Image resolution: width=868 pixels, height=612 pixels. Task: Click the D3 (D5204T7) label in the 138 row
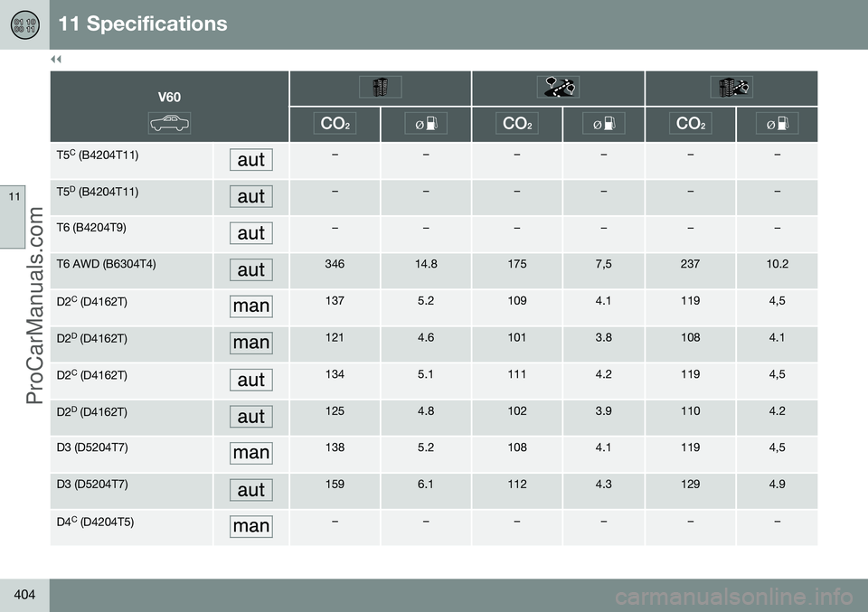tap(92, 447)
